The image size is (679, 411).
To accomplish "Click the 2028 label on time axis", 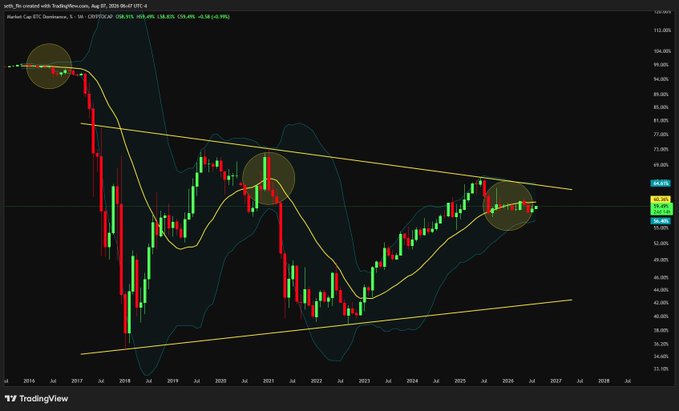I will (604, 381).
